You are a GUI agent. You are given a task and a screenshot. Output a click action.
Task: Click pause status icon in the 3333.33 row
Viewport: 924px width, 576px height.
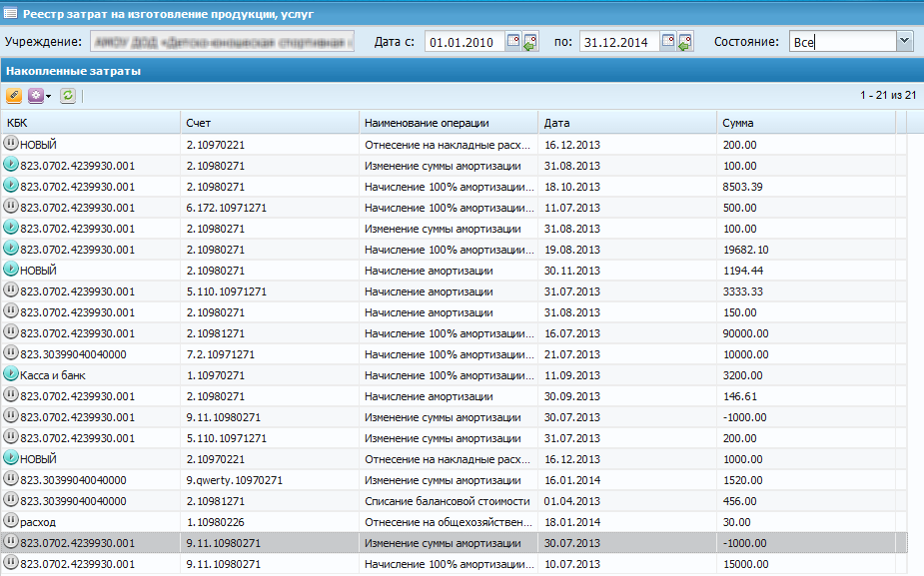tap(11, 289)
